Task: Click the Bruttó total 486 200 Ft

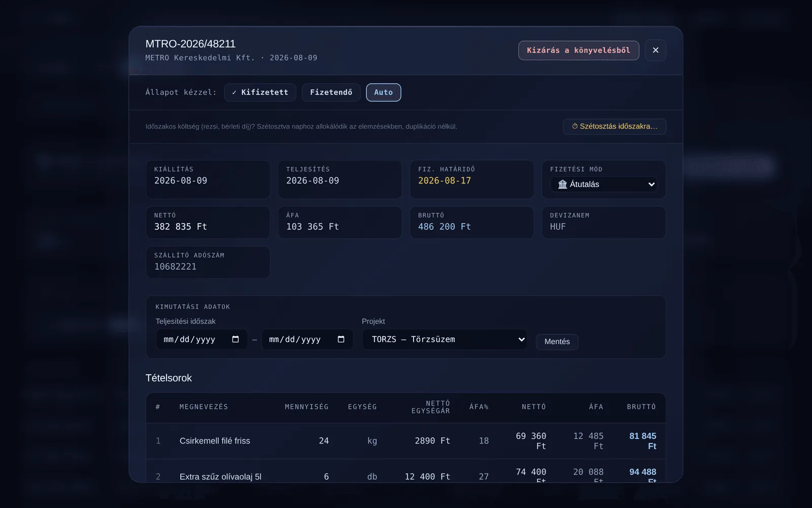Action: point(445,227)
